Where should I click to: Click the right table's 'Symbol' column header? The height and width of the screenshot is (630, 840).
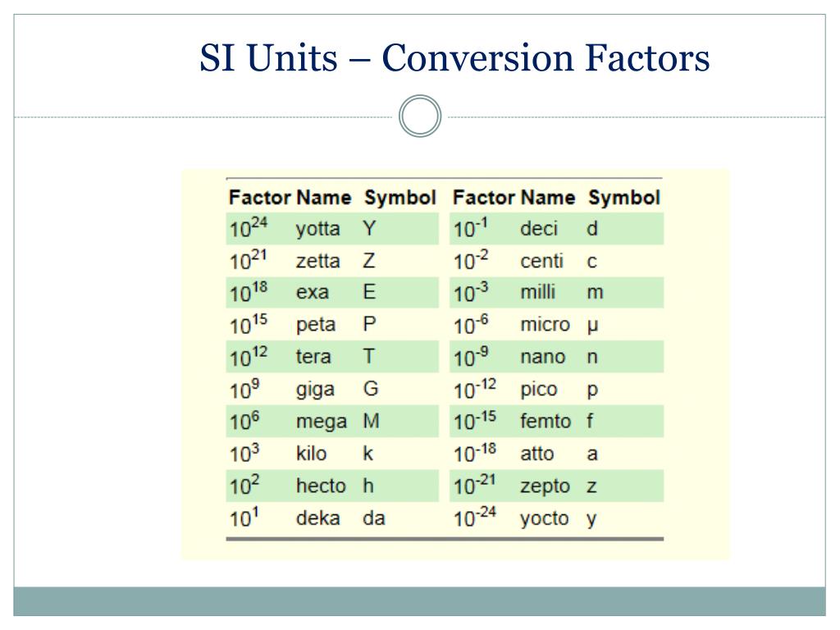(x=624, y=198)
